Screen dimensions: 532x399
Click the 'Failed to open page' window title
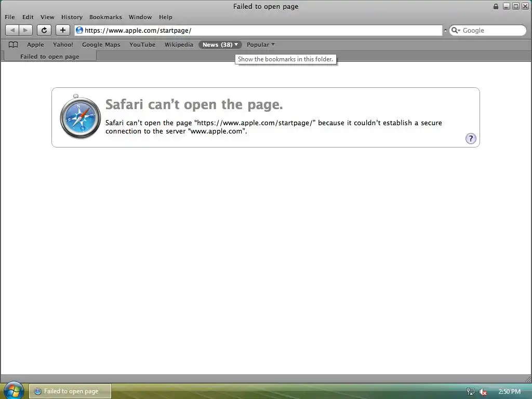[x=265, y=6]
